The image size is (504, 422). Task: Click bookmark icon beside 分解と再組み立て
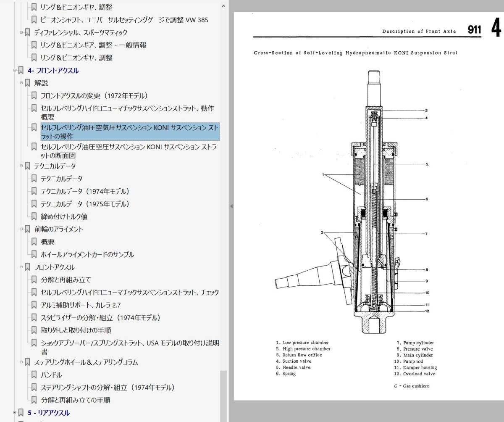pyautogui.click(x=34, y=280)
